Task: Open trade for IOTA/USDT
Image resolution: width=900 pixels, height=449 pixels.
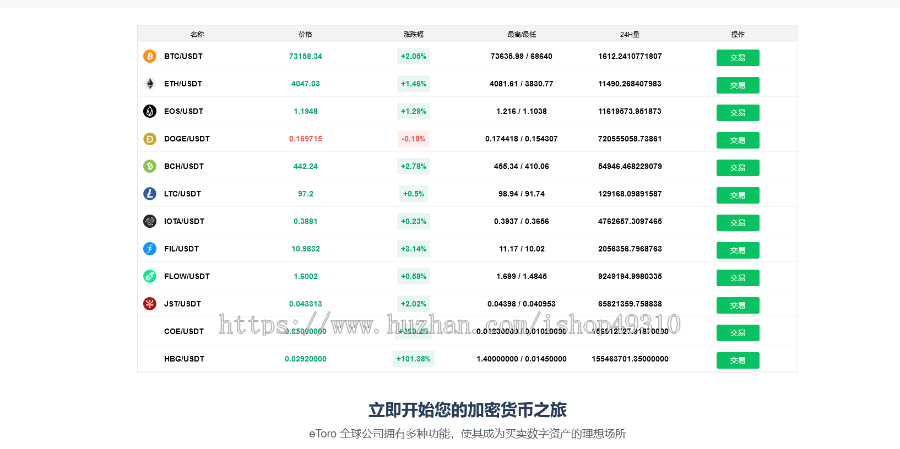Action: (738, 223)
